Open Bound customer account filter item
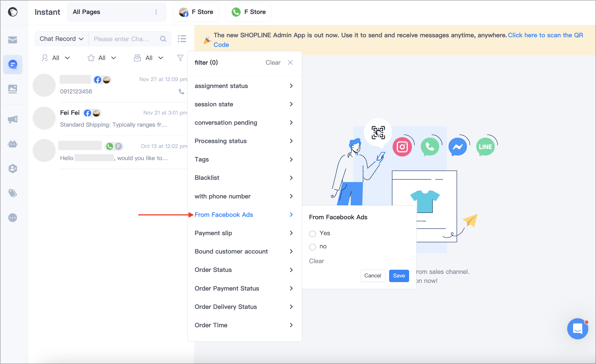The height and width of the screenshot is (364, 596). (x=244, y=252)
